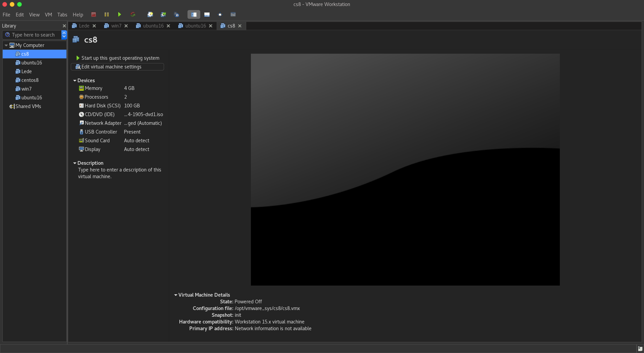
Task: Close the win7 tab
Action: pyautogui.click(x=126, y=26)
